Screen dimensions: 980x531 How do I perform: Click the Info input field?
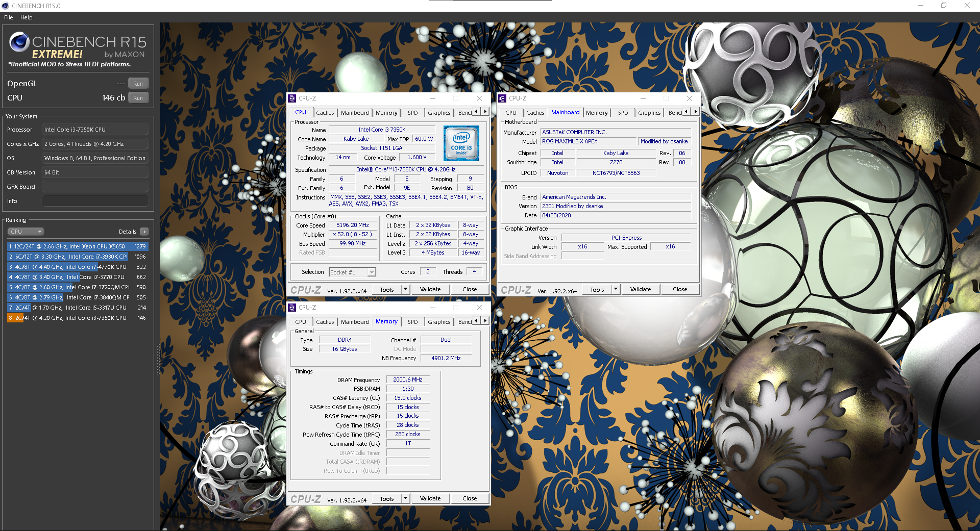pos(95,201)
